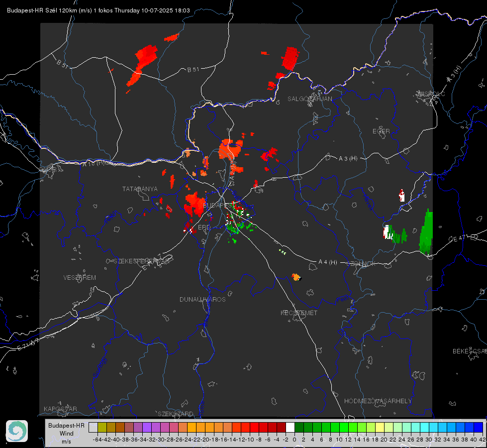Click the red echo north of Salgótarján

click(x=290, y=58)
